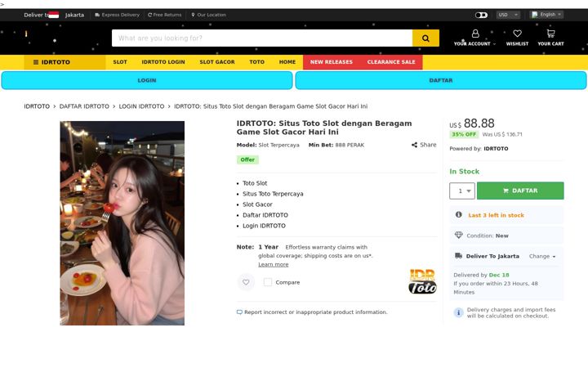Click the Free Returns arrow icon
This screenshot has width=588, height=368.
(149, 15)
